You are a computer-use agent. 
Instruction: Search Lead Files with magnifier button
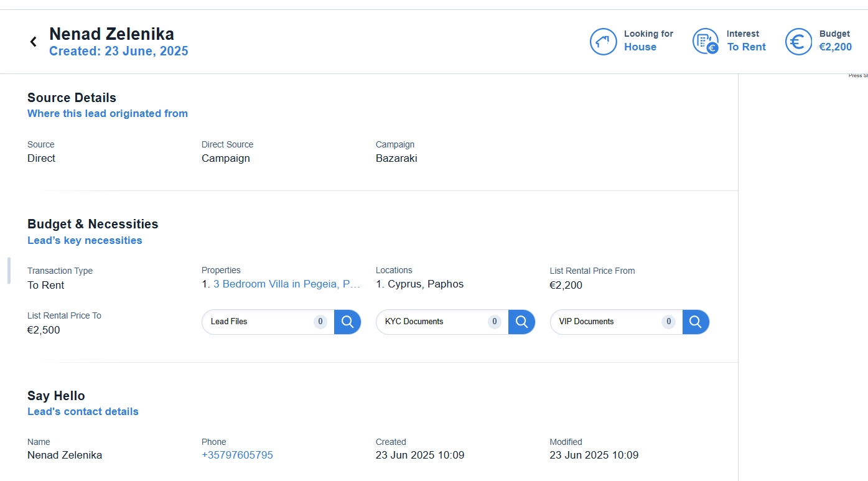[x=347, y=322]
